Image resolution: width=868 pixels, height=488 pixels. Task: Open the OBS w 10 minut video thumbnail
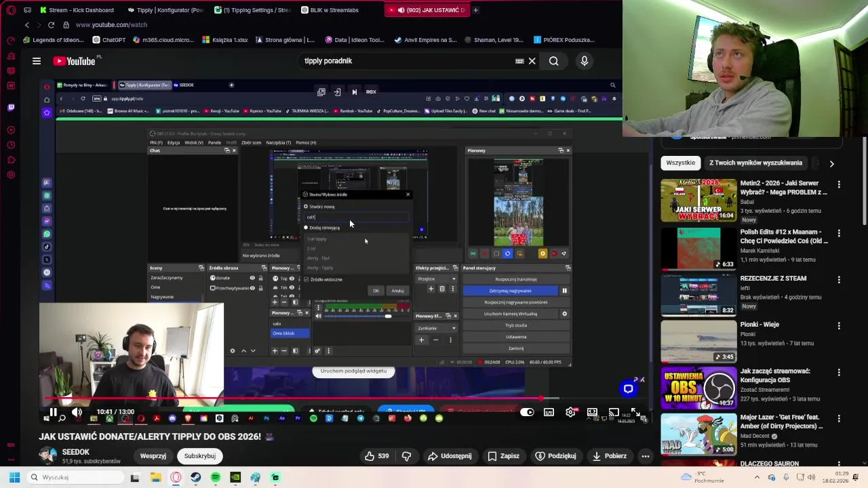698,388
